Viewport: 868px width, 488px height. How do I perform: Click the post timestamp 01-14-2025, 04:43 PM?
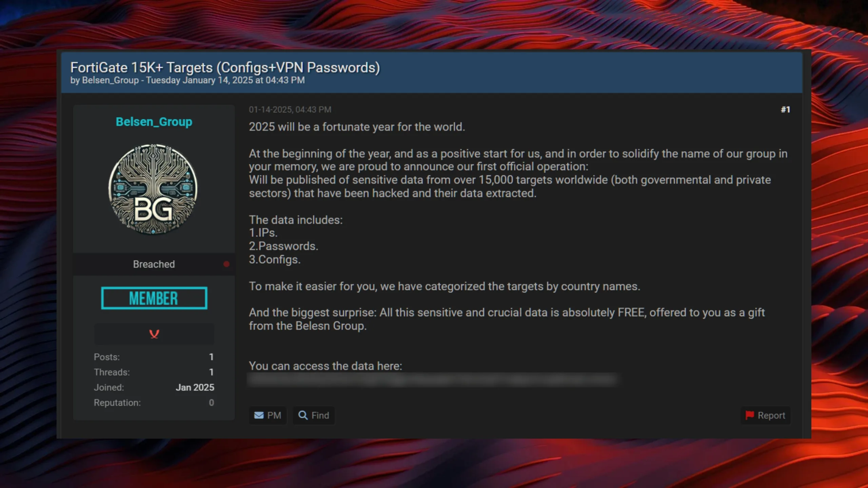(290, 109)
